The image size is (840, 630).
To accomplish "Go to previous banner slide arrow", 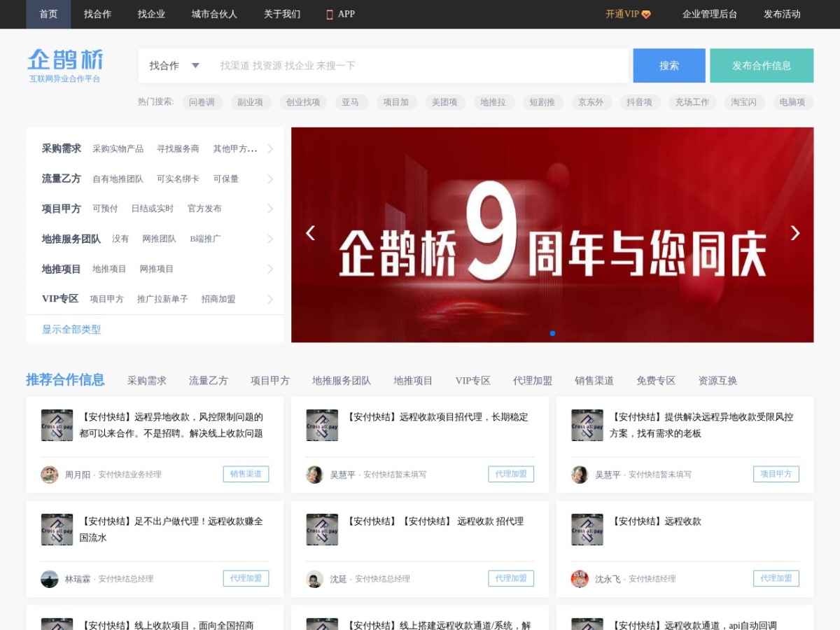I will (310, 233).
